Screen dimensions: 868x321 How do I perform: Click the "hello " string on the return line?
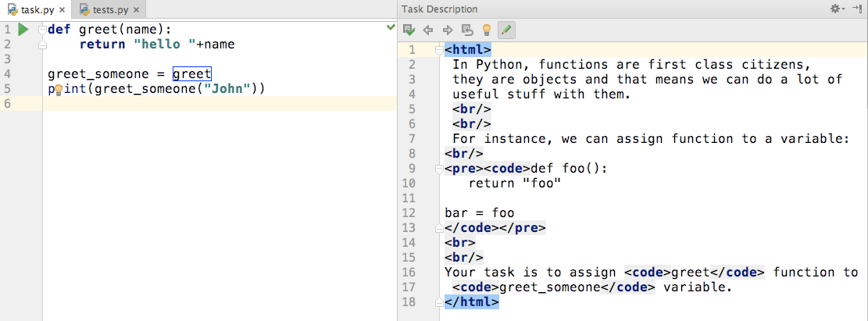(164, 45)
